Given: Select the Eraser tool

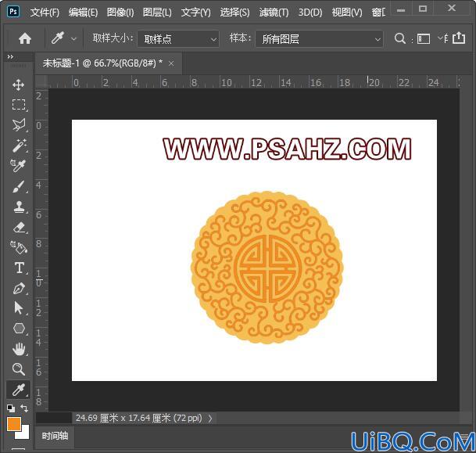Looking at the screenshot, I should click(19, 227).
